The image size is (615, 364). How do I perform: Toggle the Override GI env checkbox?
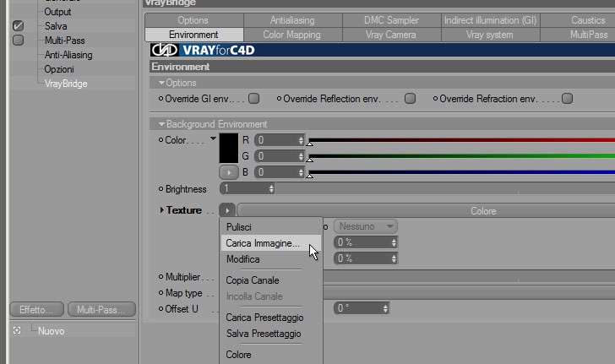pyautogui.click(x=253, y=99)
